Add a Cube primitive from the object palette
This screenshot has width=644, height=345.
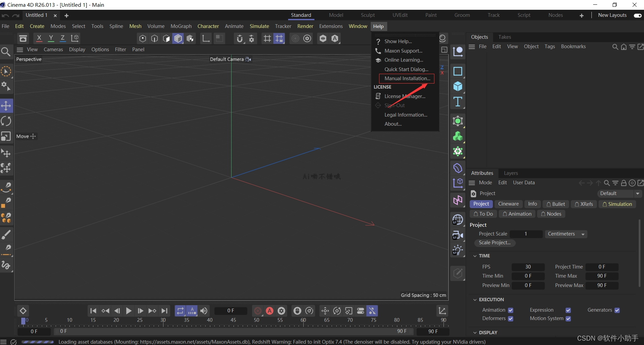pos(458,86)
